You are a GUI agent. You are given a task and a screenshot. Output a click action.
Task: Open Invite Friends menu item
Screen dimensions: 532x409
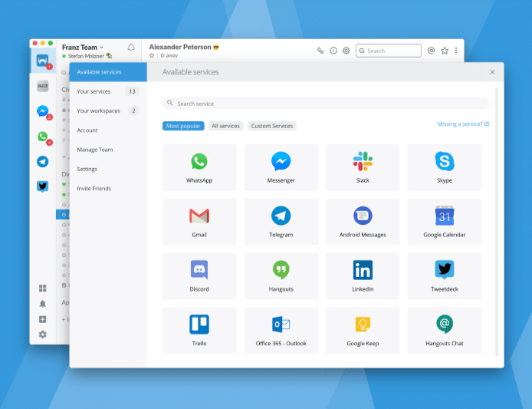tap(108, 188)
